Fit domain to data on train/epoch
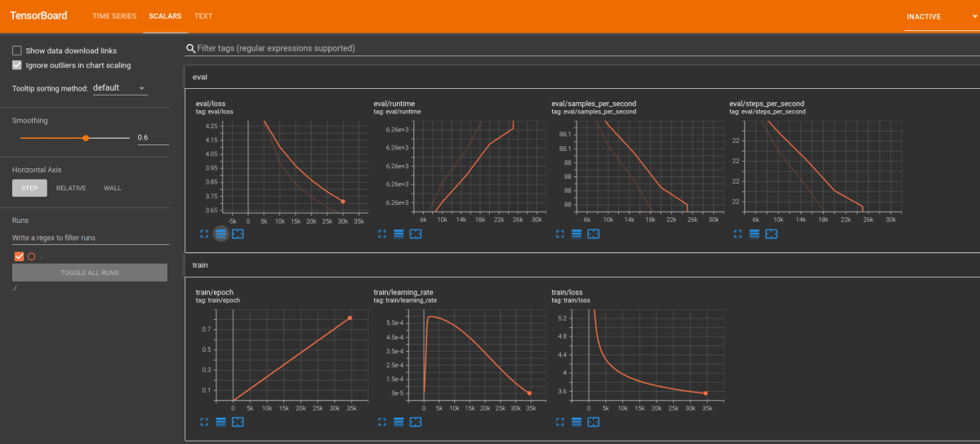The width and height of the screenshot is (980, 444). (x=238, y=422)
